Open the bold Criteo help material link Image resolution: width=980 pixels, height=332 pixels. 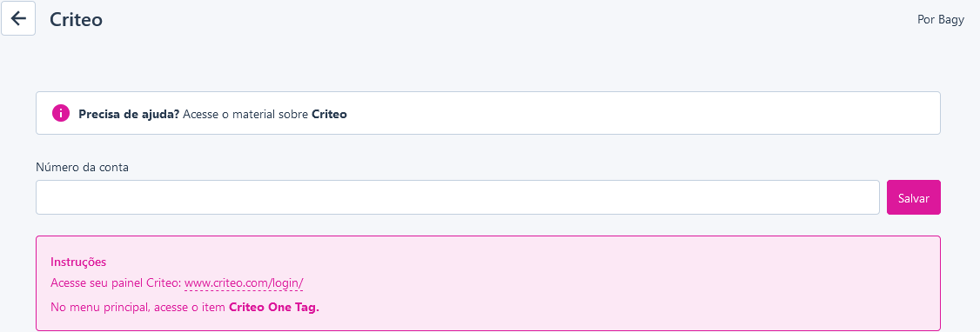click(329, 114)
